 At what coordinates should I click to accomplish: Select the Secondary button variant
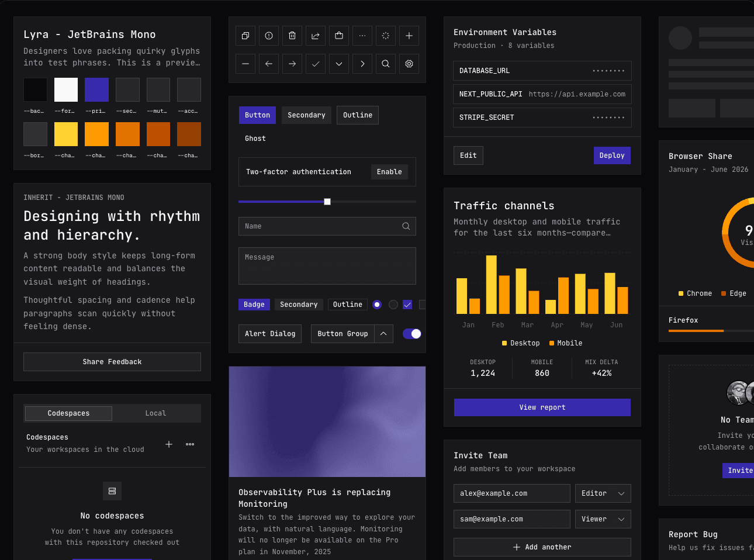click(x=306, y=115)
